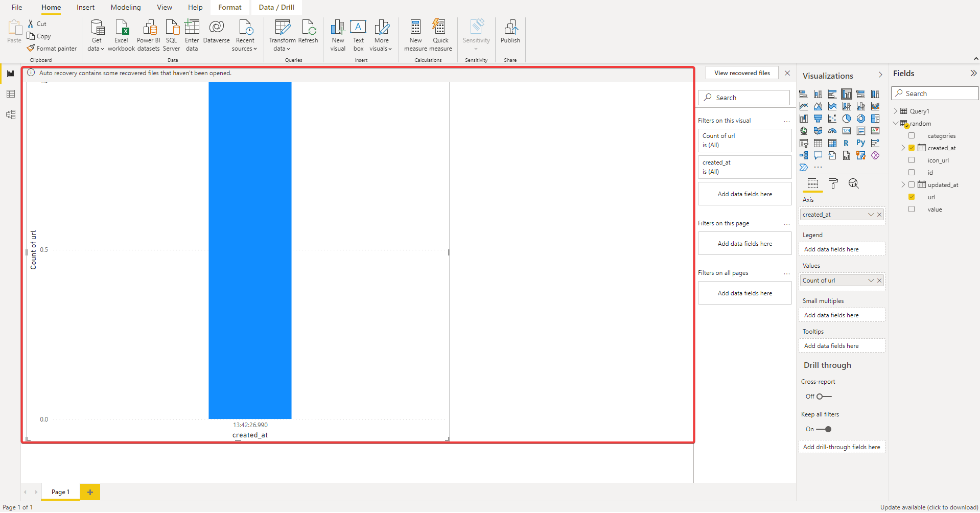Select the KPI visualization
This screenshot has height=513, width=980.
875,131
